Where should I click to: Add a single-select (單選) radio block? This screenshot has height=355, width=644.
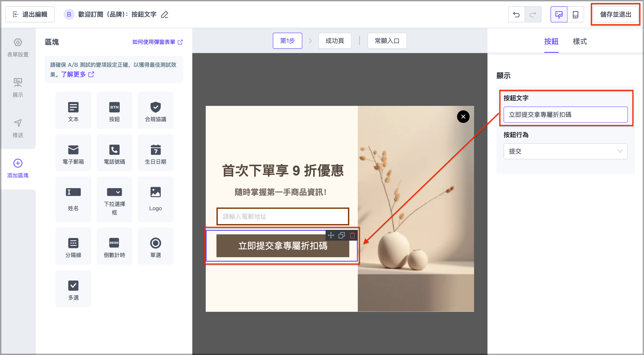pyautogui.click(x=155, y=246)
